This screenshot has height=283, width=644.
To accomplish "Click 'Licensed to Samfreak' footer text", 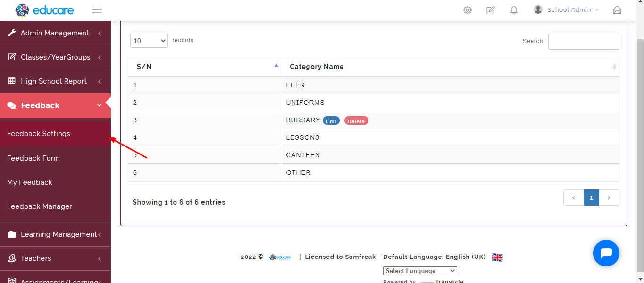I will [x=340, y=257].
